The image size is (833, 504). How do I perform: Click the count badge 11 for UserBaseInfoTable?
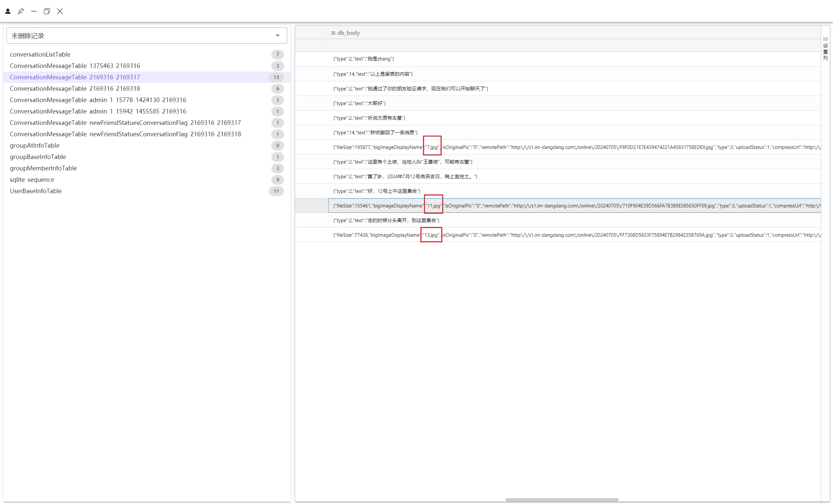(x=276, y=191)
